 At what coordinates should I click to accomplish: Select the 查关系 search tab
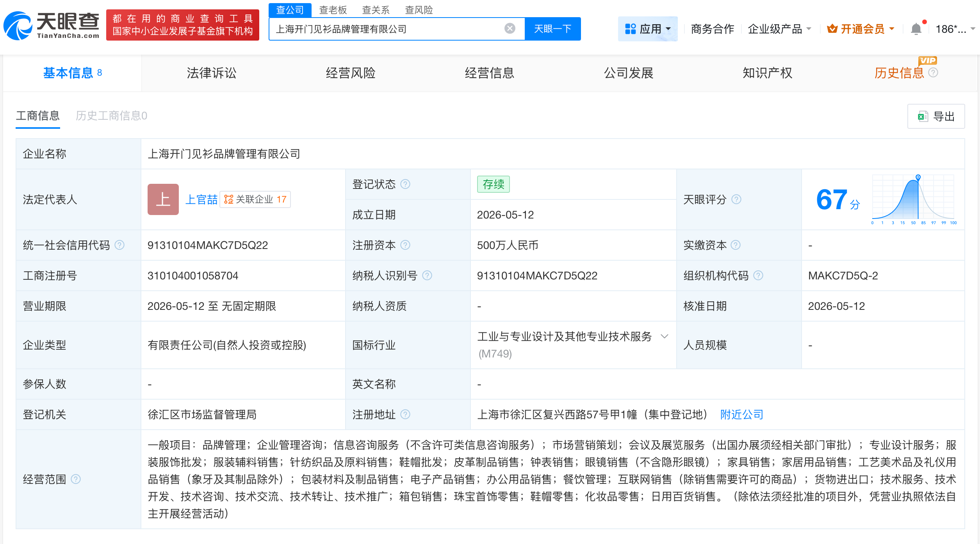click(x=376, y=10)
